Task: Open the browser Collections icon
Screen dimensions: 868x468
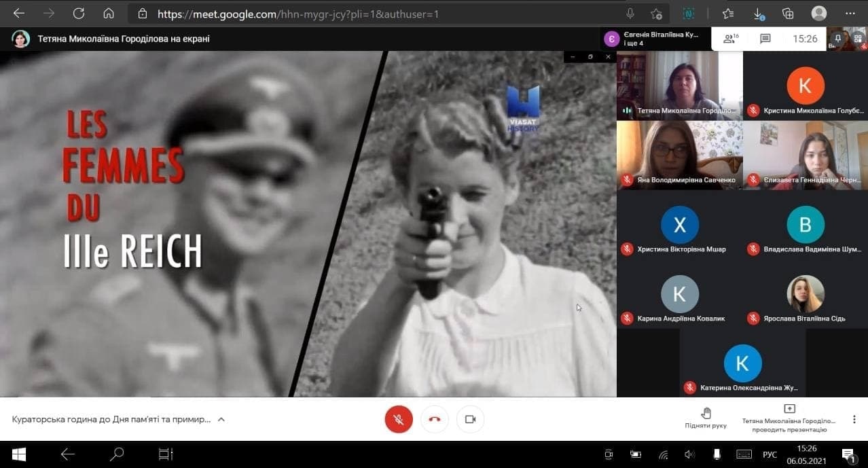Action: coord(788,14)
